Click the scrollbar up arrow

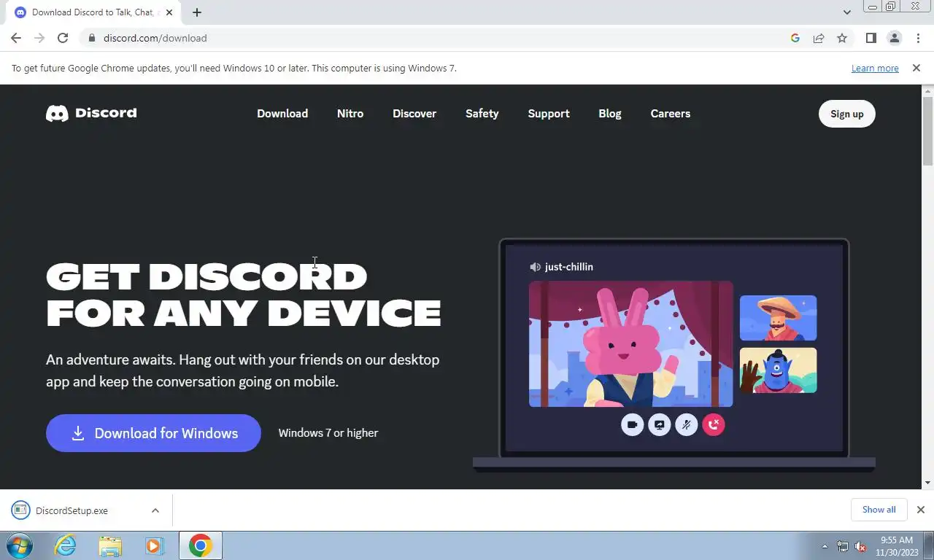point(927,90)
